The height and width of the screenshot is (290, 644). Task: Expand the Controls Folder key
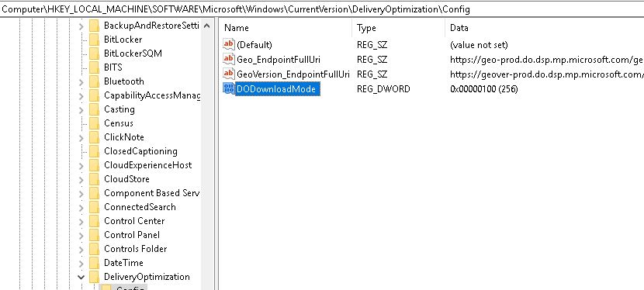[81, 250]
